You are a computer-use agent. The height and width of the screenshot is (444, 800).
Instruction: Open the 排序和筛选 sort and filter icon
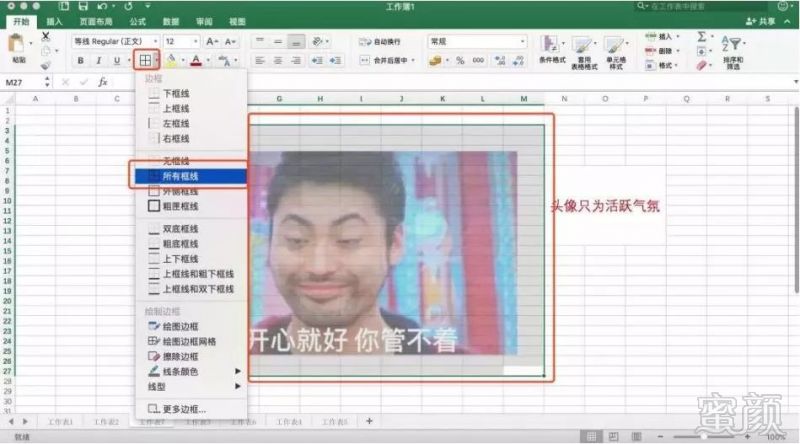[x=733, y=53]
